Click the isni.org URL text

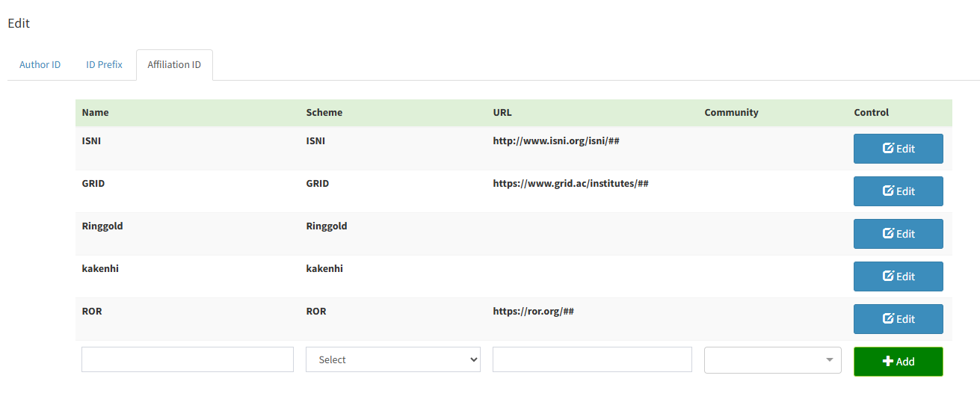coord(555,140)
